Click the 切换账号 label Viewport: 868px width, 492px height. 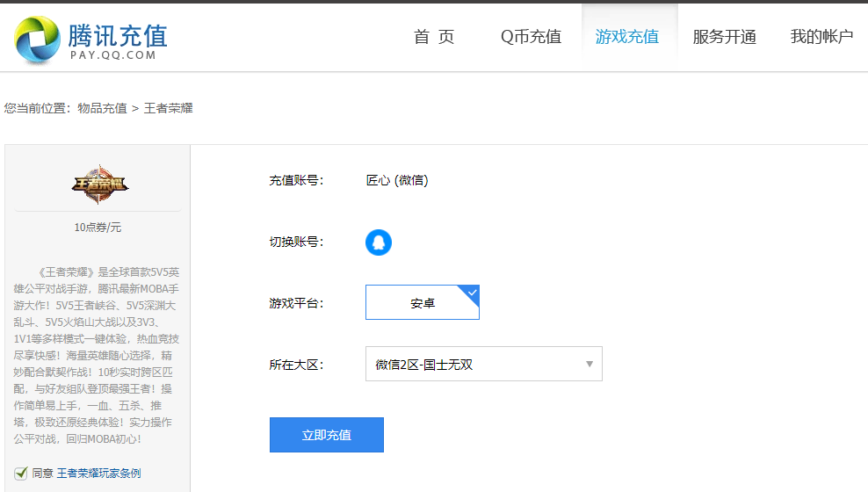(296, 242)
